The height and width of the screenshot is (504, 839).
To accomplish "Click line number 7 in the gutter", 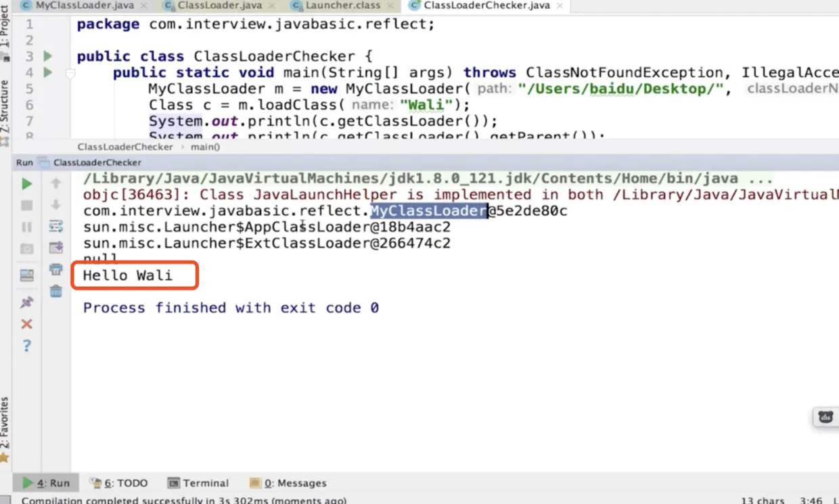I will click(29, 121).
